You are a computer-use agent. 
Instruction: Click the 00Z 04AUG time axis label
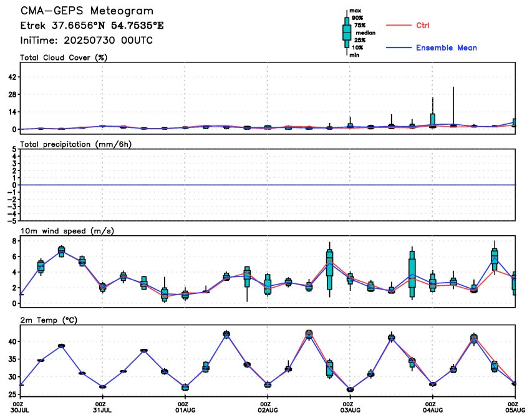click(x=433, y=407)
